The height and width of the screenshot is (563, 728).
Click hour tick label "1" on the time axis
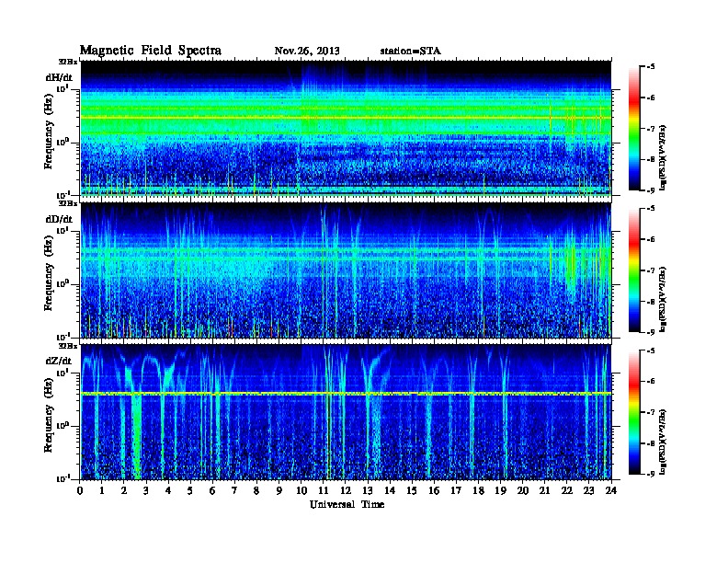pos(102,490)
